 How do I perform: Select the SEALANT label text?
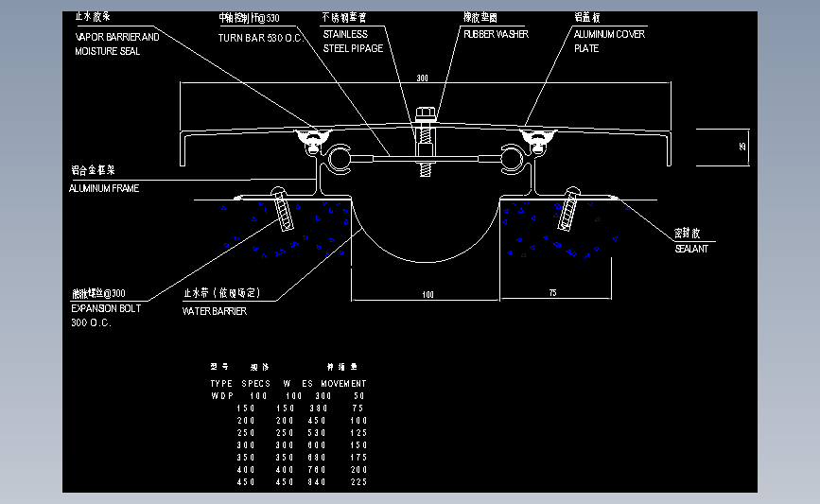coord(691,250)
